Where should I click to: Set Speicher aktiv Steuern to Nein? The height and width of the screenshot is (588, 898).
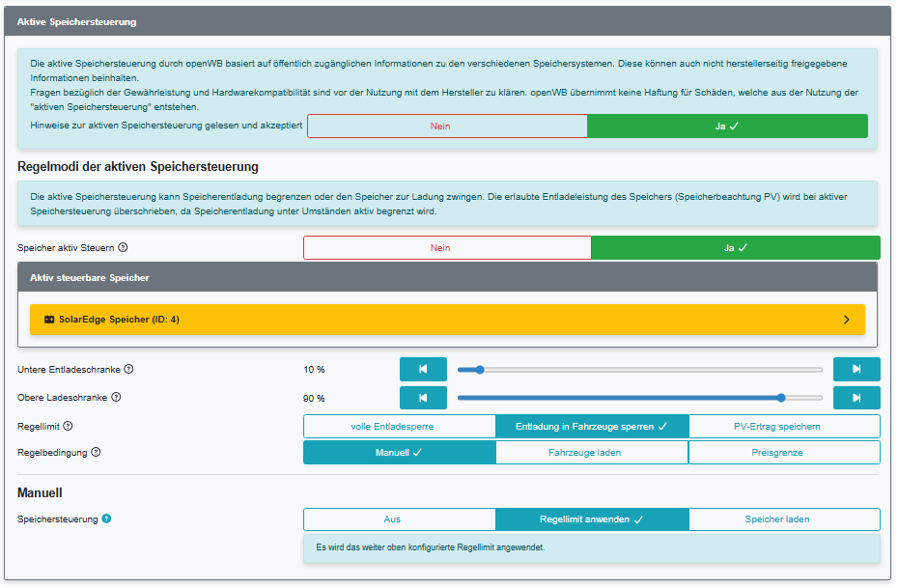pyautogui.click(x=447, y=248)
